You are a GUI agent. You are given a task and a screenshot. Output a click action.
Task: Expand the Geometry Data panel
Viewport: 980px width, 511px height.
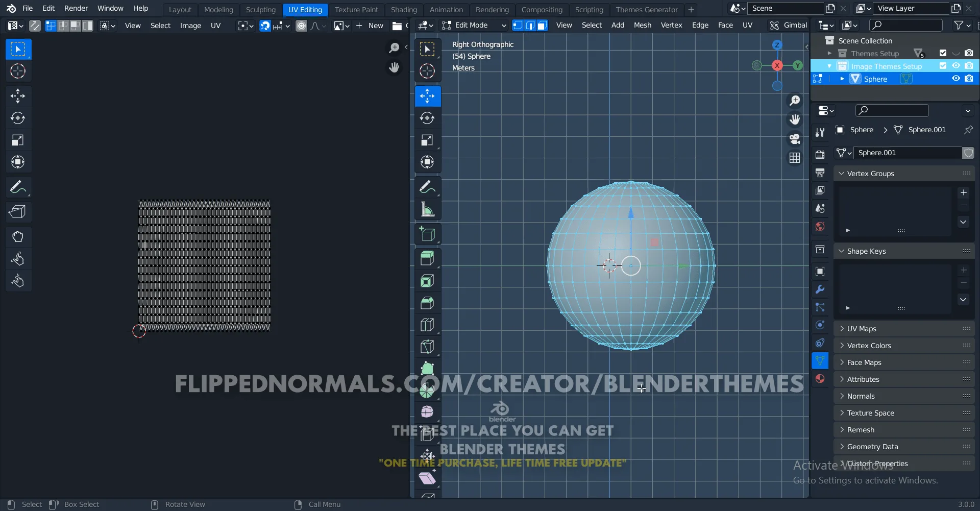[904, 447]
